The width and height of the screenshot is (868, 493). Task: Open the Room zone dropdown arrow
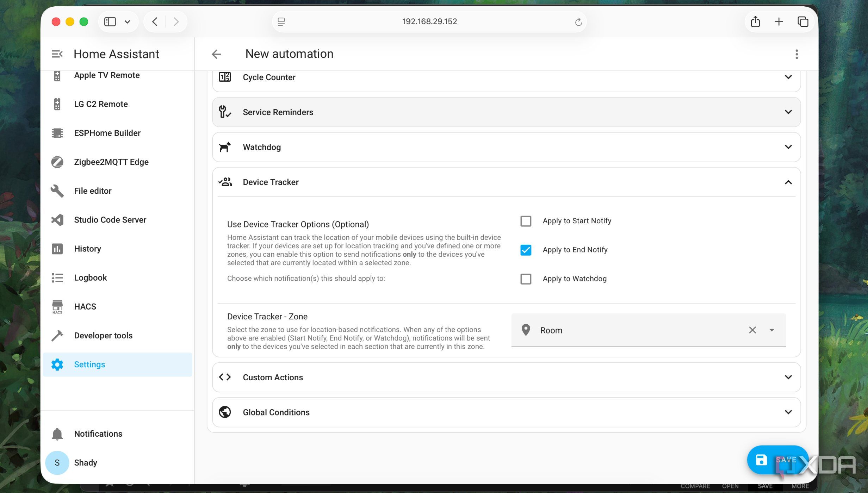coord(771,330)
